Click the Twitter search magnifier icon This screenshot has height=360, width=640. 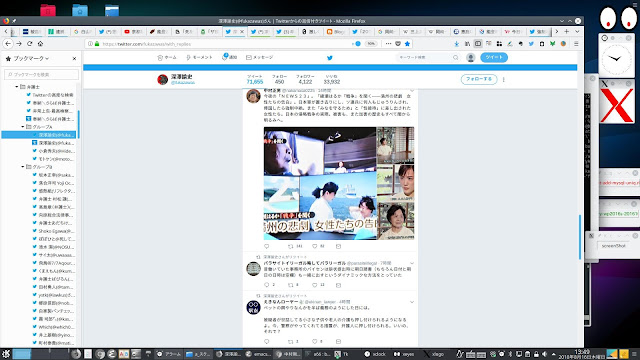(456, 58)
